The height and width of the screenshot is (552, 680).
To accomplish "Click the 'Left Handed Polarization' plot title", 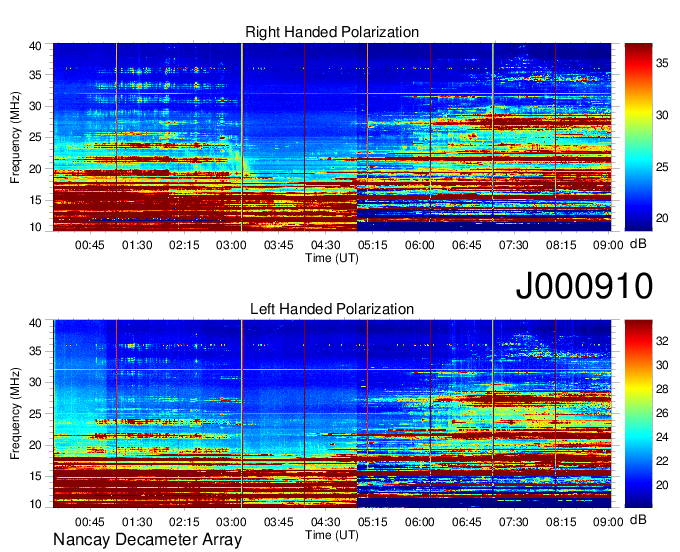I will 332,309.
